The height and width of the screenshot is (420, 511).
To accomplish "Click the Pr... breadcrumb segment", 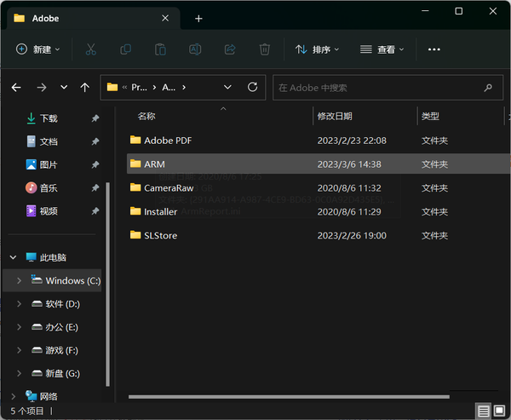I will (x=139, y=88).
